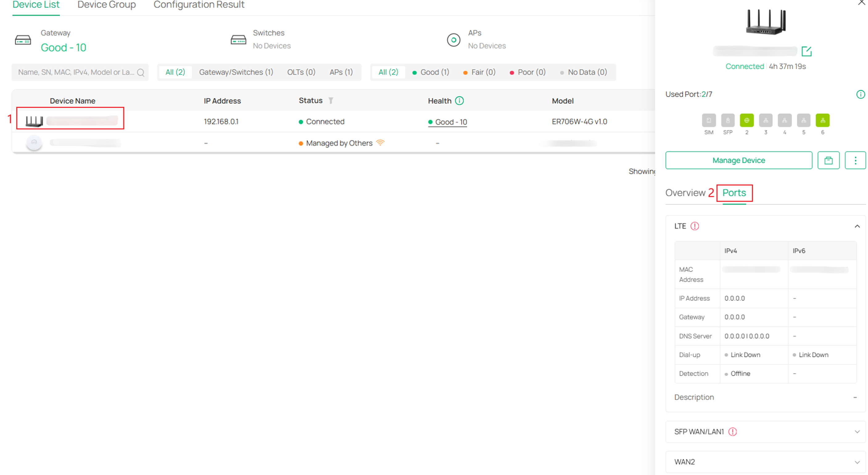Image resolution: width=868 pixels, height=475 pixels.
Task: Expand the WAN2 section
Action: (857, 462)
